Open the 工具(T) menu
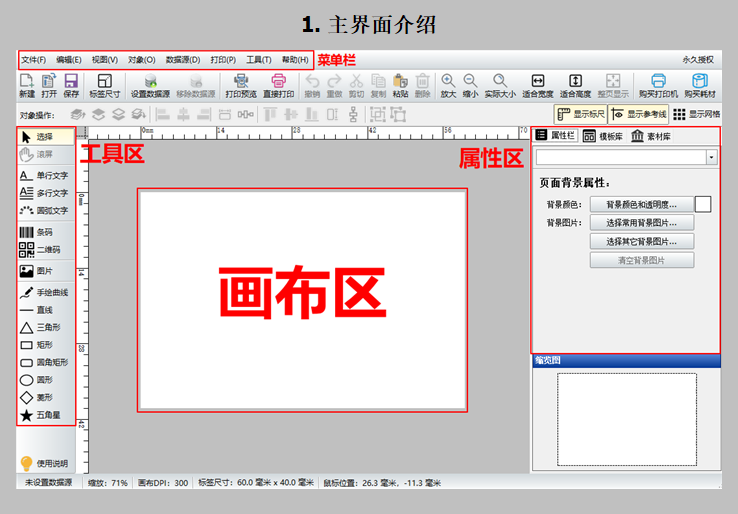 (259, 60)
